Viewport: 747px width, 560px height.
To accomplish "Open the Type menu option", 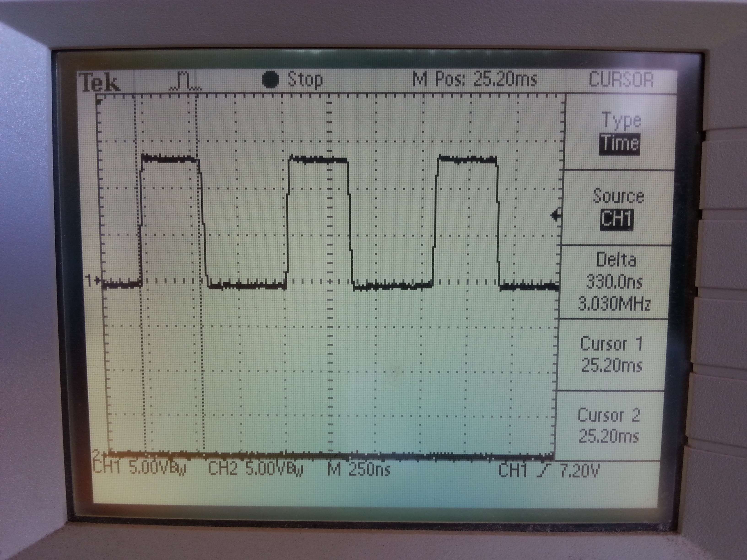I will click(621, 121).
